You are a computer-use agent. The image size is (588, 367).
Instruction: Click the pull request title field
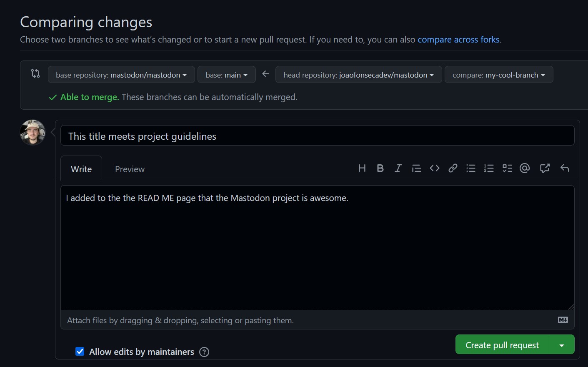tap(318, 136)
